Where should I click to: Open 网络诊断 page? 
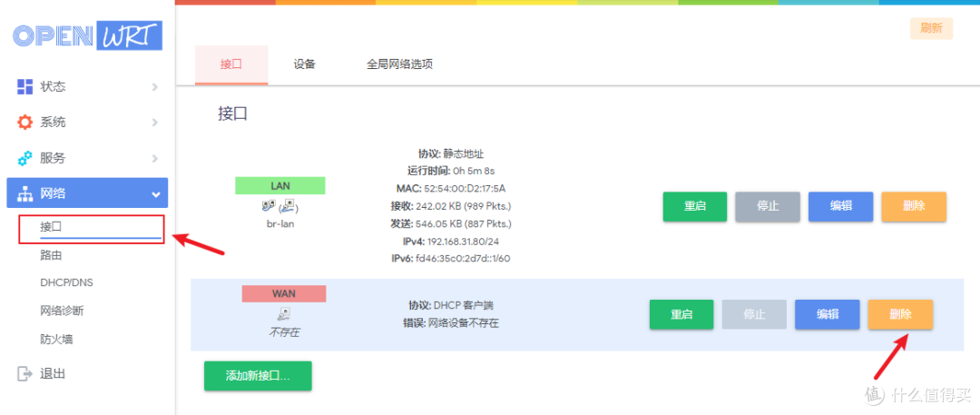(x=62, y=311)
